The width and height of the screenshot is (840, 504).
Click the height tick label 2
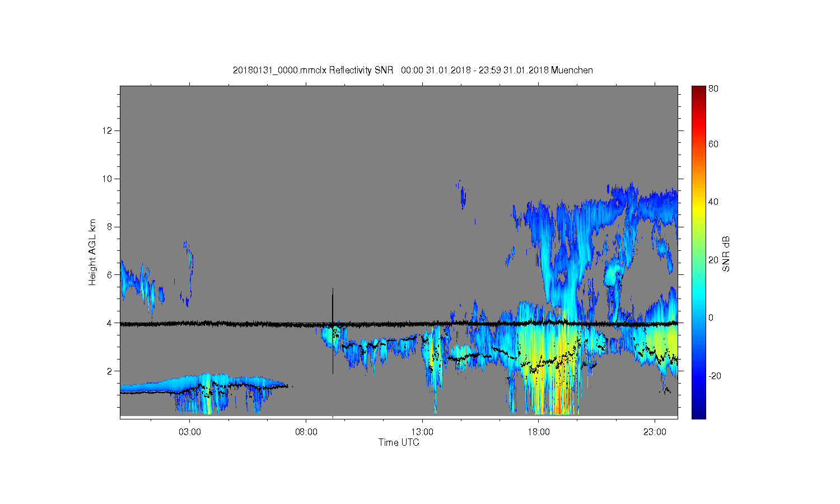tap(110, 371)
